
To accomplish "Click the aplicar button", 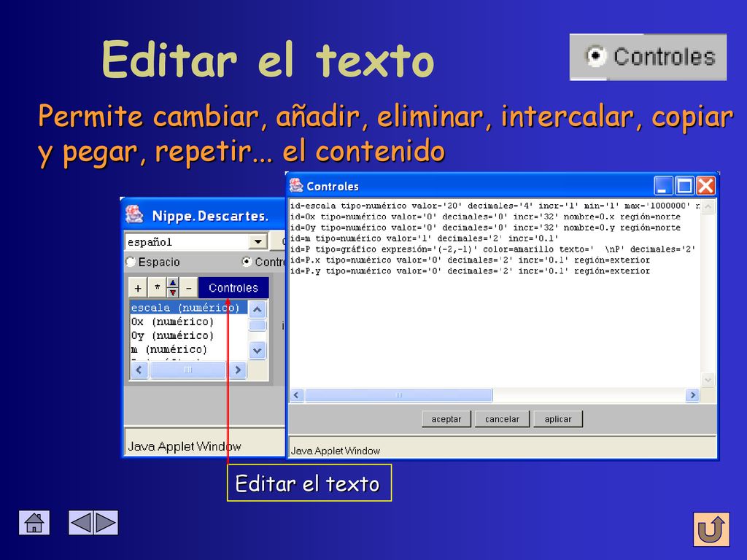I will point(558,419).
